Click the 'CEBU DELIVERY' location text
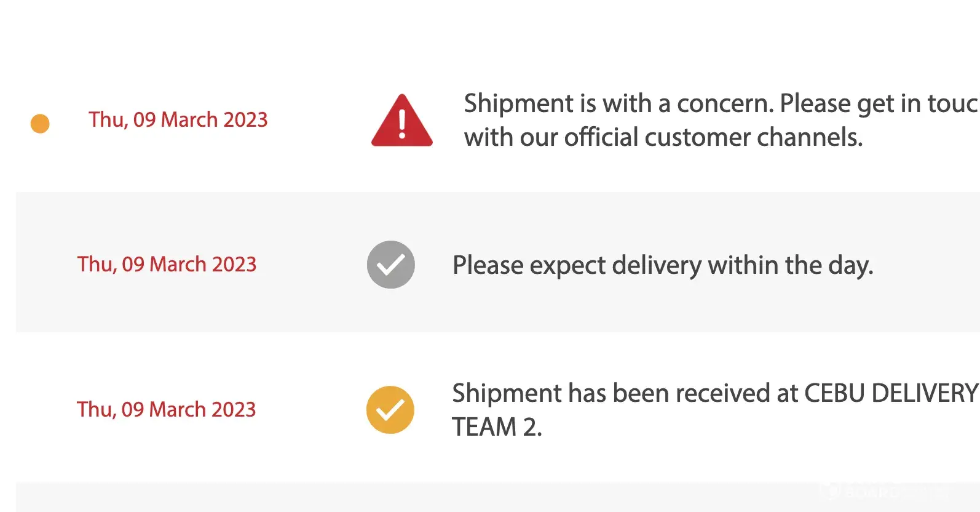The height and width of the screenshot is (512, 980). (891, 393)
